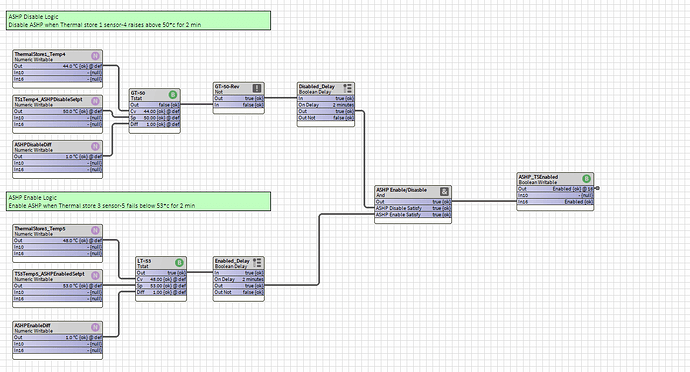The width and height of the screenshot is (690, 372).
Task: Click the And gate icon on ASHP Enable/Disable
Action: click(444, 192)
